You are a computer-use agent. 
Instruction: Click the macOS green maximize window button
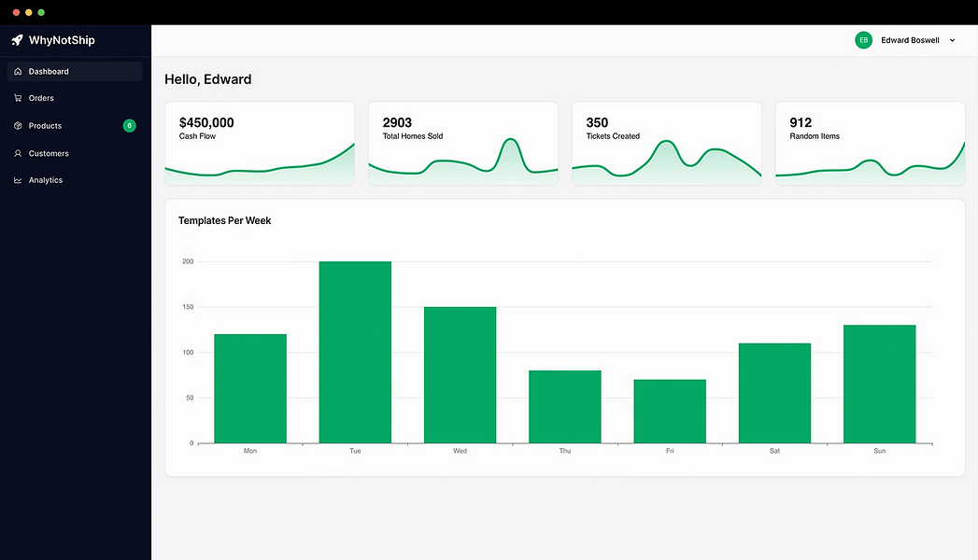(x=41, y=12)
